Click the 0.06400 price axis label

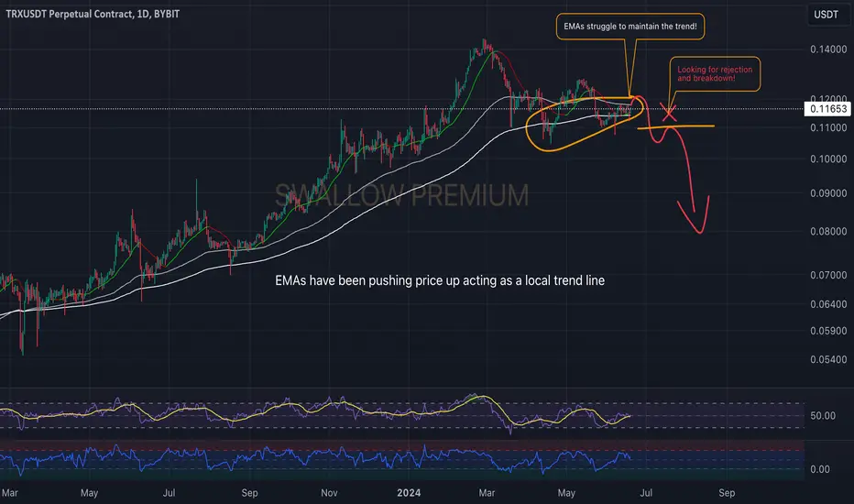(x=828, y=304)
